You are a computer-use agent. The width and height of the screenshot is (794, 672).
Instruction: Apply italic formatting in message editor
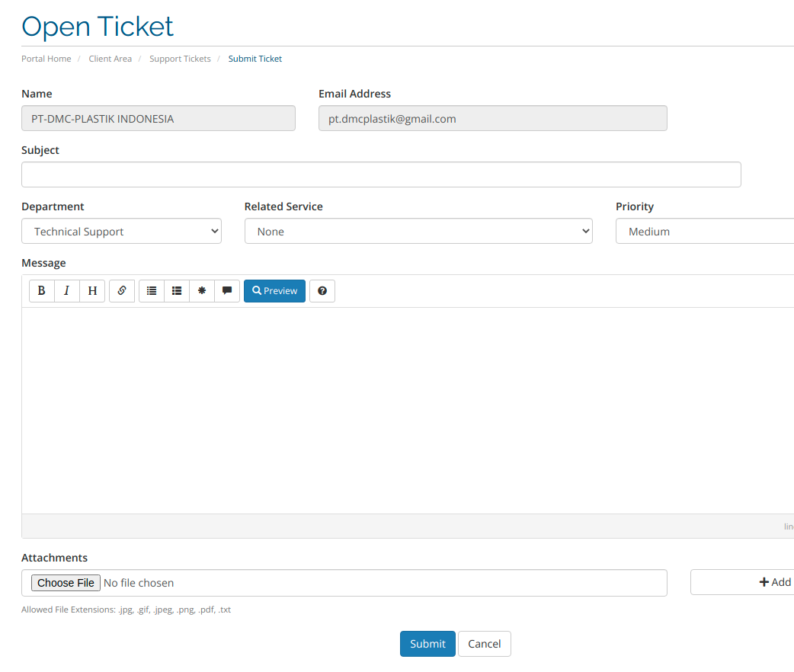(67, 291)
